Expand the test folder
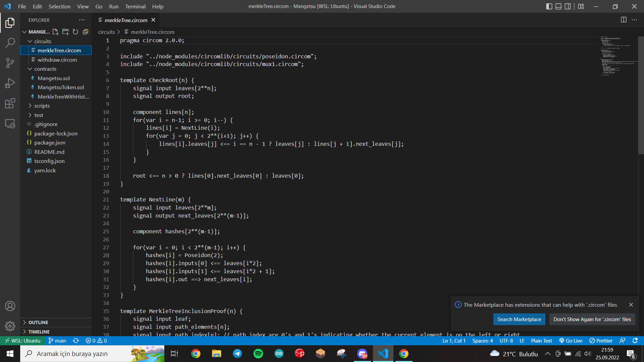 click(56, 115)
